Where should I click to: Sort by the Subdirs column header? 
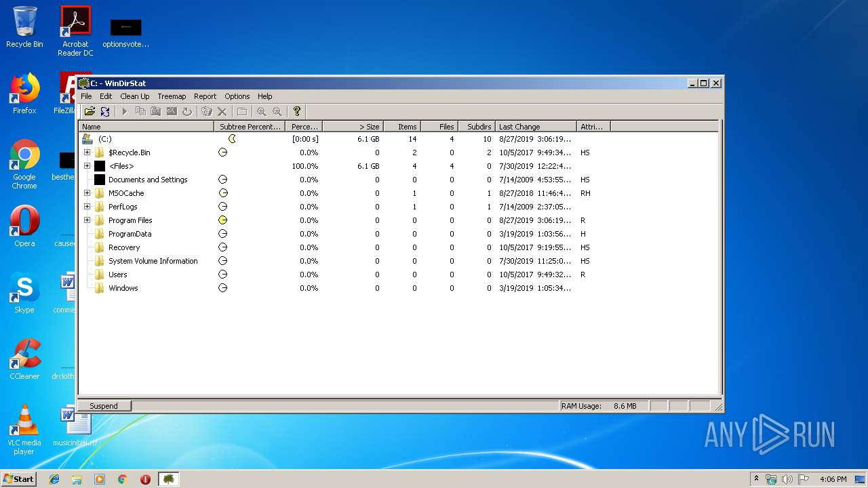[x=477, y=127]
